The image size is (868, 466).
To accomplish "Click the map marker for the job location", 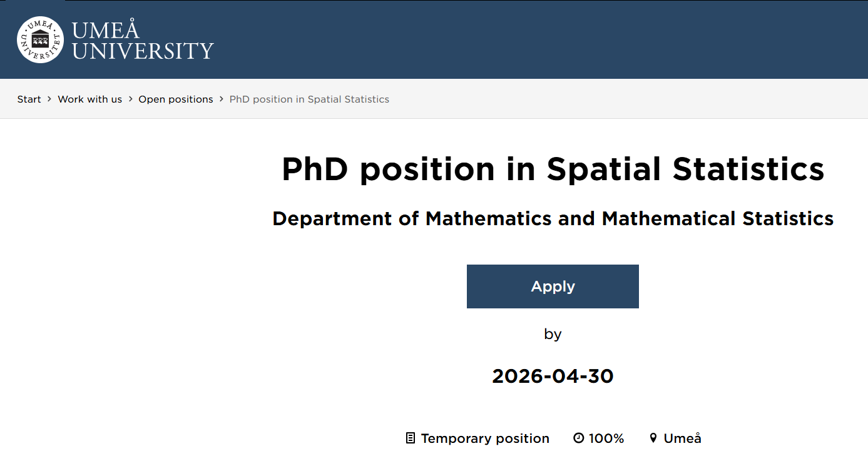I will [654, 438].
